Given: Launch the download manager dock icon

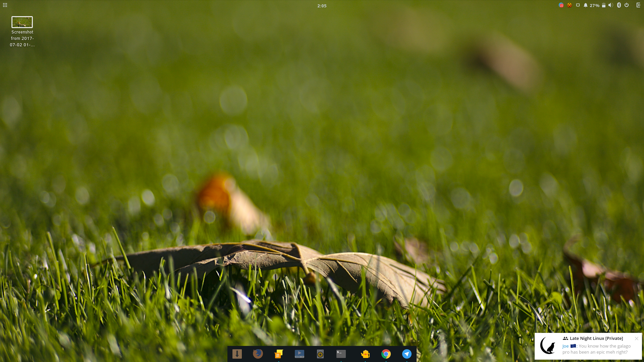Looking at the screenshot, I should (237, 354).
